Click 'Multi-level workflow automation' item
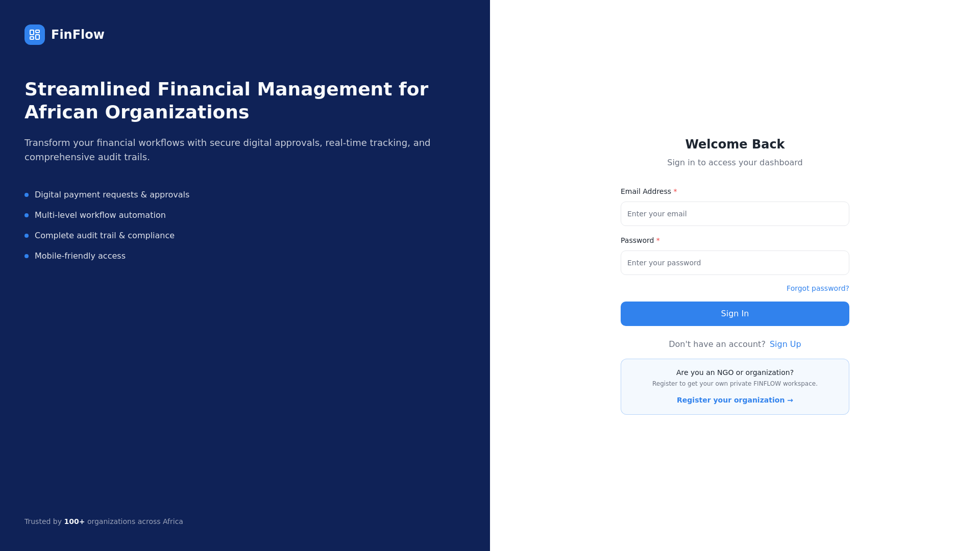Screen dimensions: 980x551 click(x=100, y=215)
